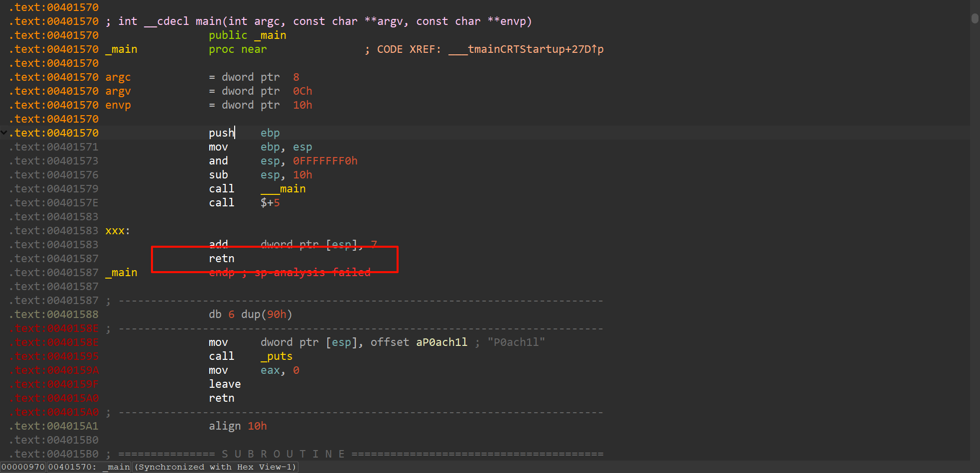Click the address .text:0040158E with mov
The height and width of the screenshot is (473, 980).
pos(54,342)
